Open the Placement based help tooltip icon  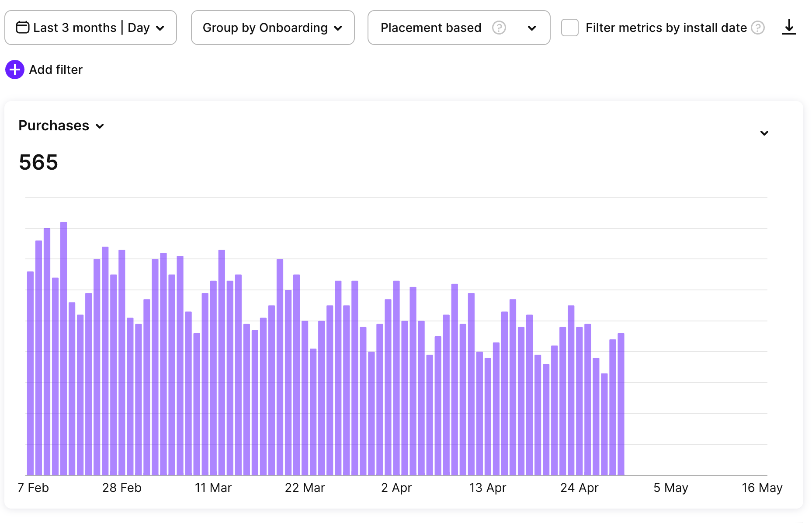point(500,28)
